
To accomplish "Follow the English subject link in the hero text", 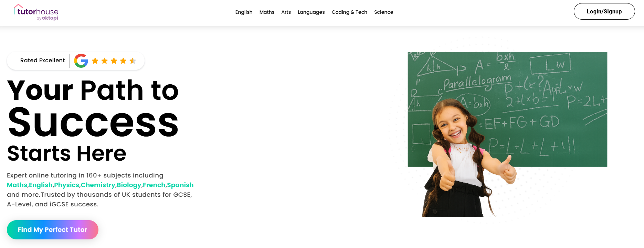I will coord(41,185).
